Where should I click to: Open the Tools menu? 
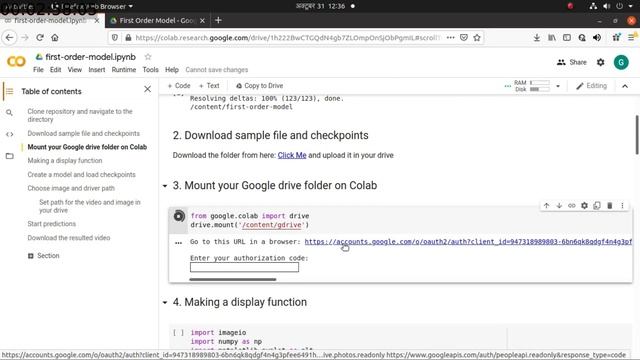pos(150,70)
